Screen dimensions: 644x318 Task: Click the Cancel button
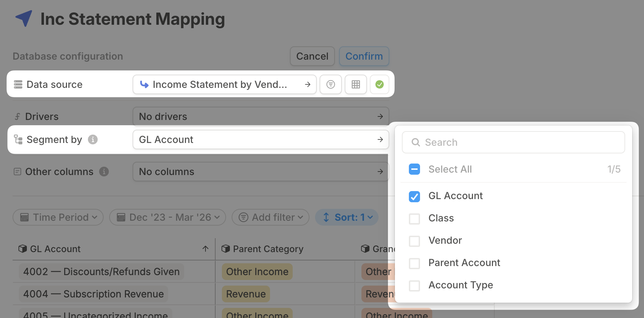312,56
